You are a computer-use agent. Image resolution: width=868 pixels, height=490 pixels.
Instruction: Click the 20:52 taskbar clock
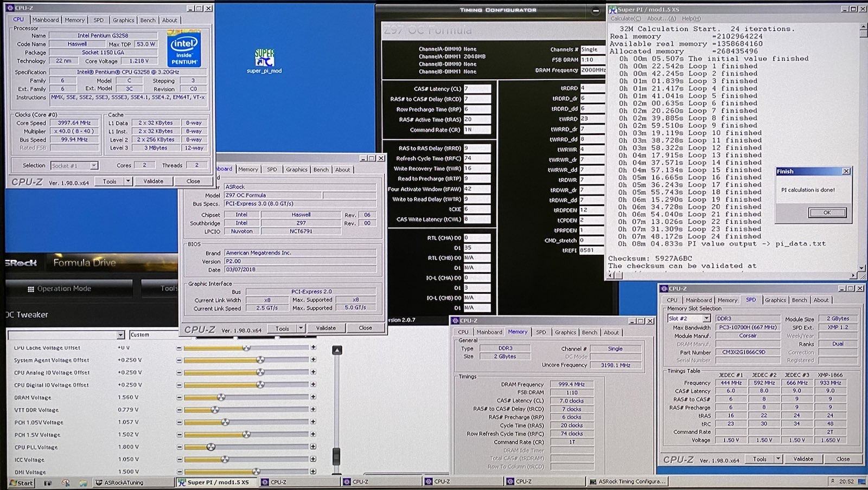pos(846,481)
